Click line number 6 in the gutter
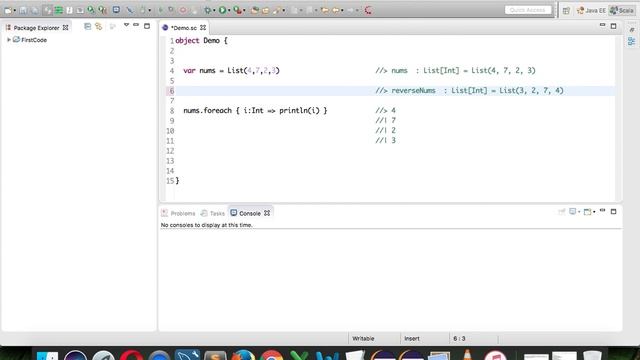This screenshot has height=360, width=640. click(x=171, y=91)
